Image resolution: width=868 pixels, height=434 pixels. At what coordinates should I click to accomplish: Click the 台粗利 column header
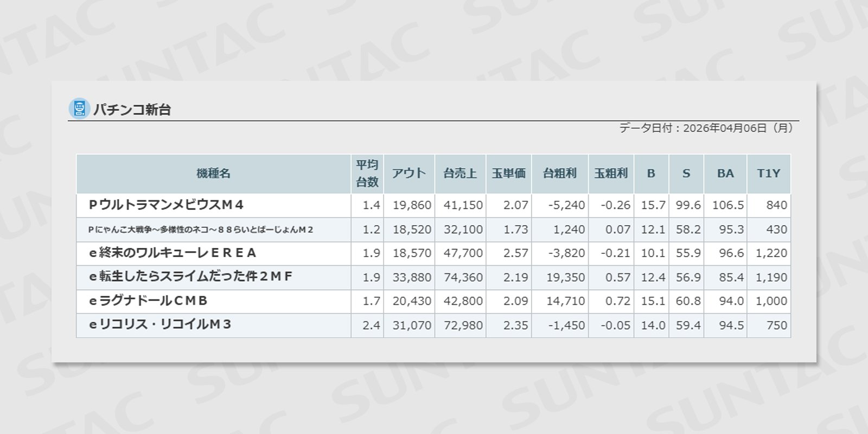[559, 174]
